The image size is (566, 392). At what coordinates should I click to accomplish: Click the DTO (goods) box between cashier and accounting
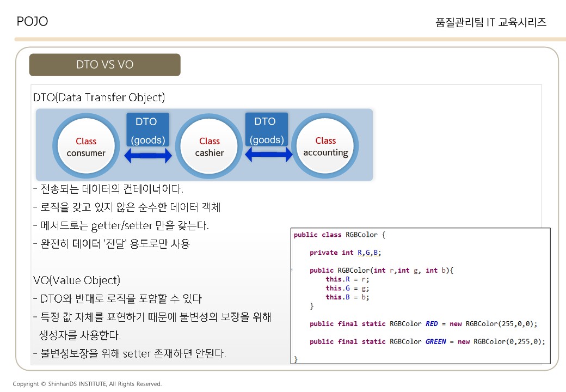(x=266, y=130)
